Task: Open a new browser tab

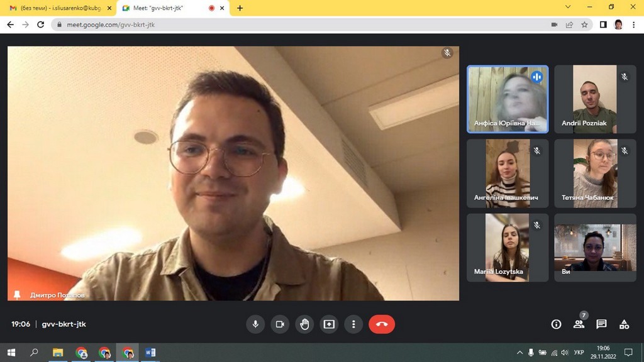Action: [x=240, y=8]
